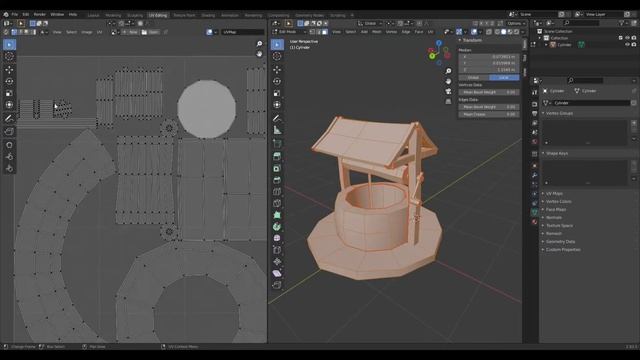
Task: Open the Object Data properties green tab
Action: click(x=534, y=212)
